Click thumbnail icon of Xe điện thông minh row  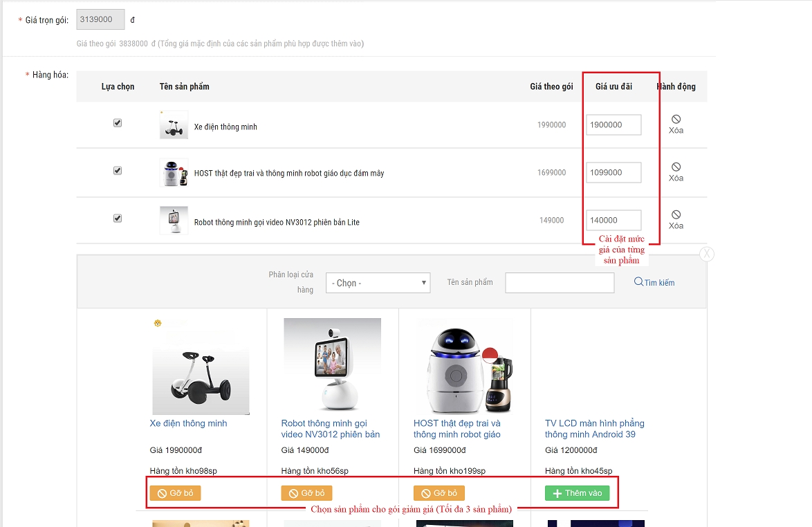point(174,125)
